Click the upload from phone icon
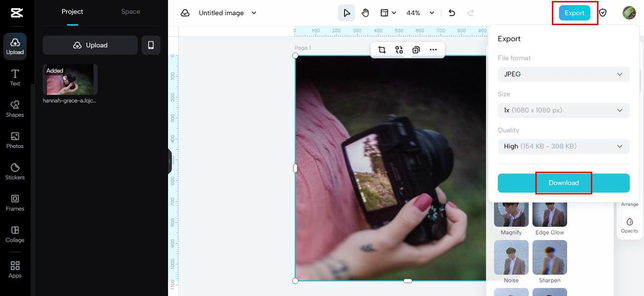 click(x=150, y=45)
